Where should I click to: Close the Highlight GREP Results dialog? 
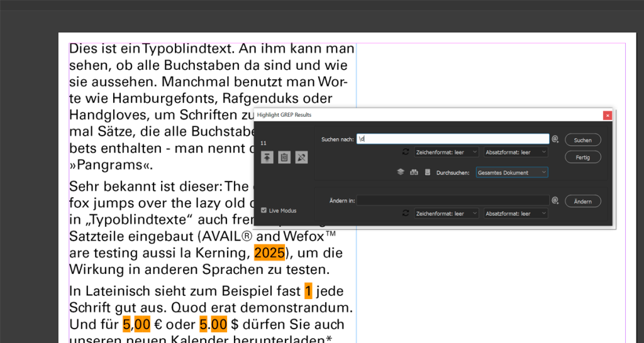(608, 116)
